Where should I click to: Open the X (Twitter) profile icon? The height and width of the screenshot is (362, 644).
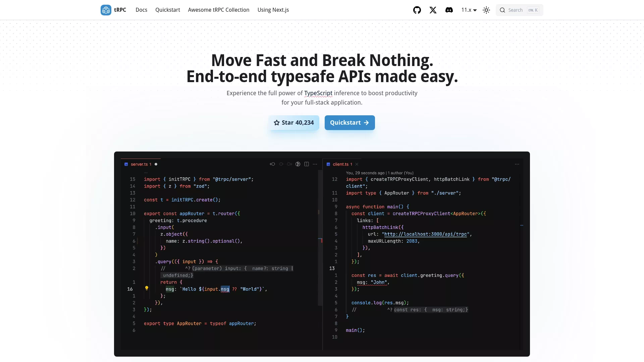433,10
